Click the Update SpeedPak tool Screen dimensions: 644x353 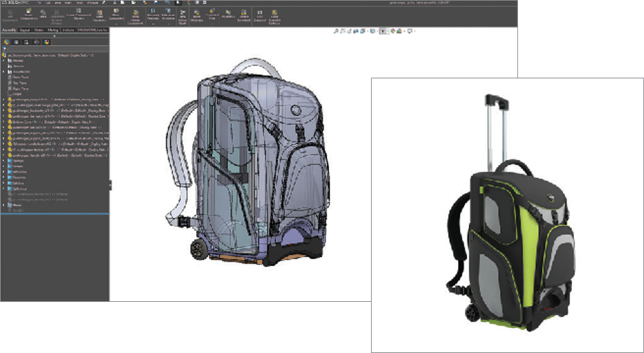244,16
